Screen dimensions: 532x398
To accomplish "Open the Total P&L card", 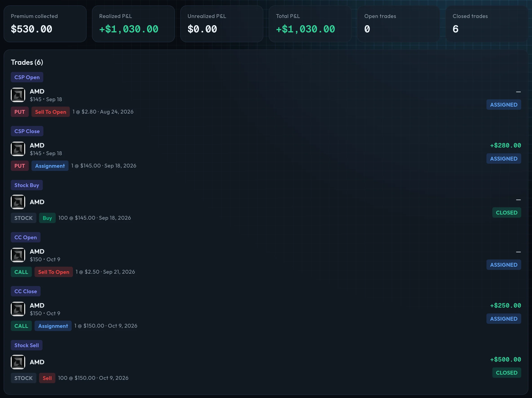I will point(310,24).
